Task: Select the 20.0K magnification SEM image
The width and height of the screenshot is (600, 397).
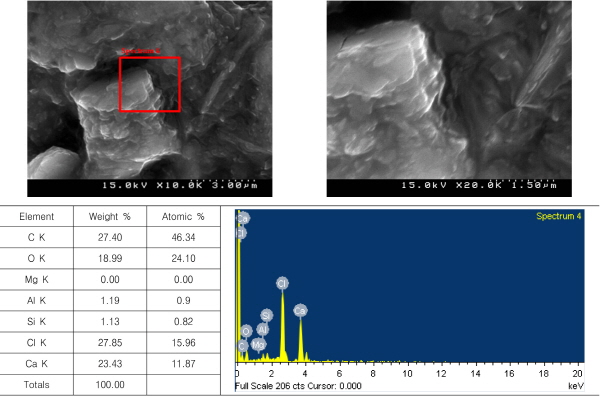Action: tap(449, 99)
